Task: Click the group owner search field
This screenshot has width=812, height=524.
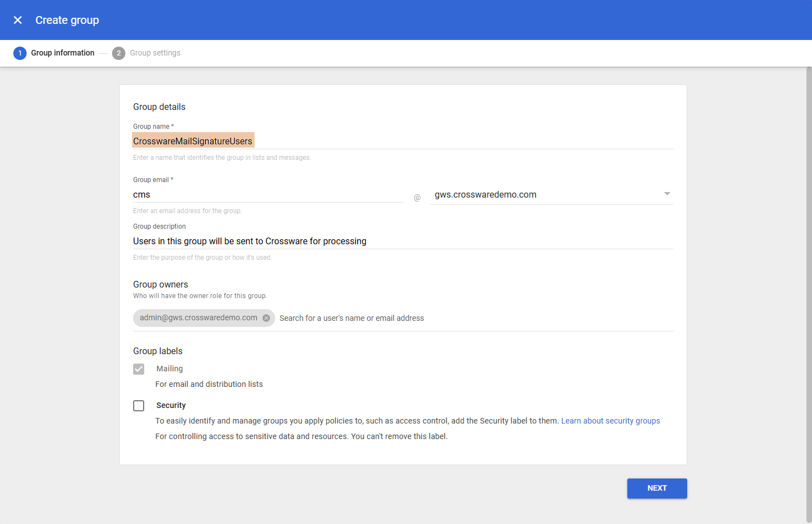Action: pyautogui.click(x=471, y=318)
